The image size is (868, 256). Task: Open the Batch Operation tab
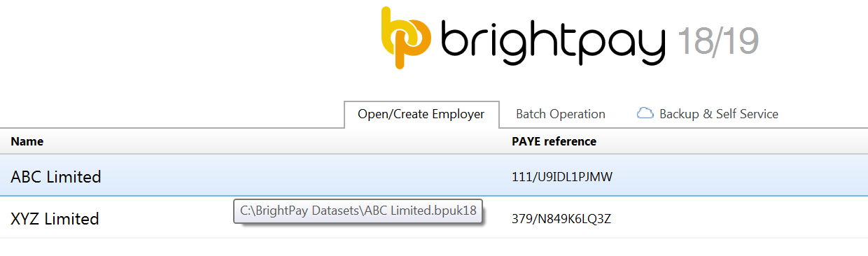pyautogui.click(x=561, y=114)
